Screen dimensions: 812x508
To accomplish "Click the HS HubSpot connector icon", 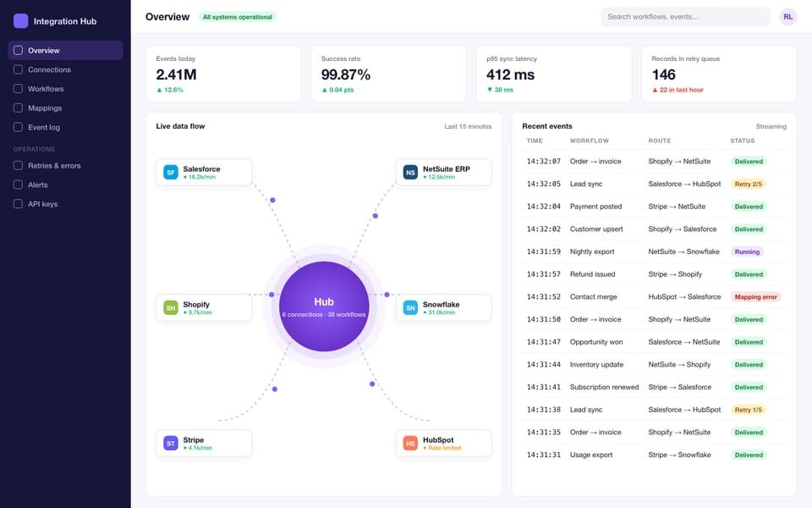I will [x=411, y=443].
